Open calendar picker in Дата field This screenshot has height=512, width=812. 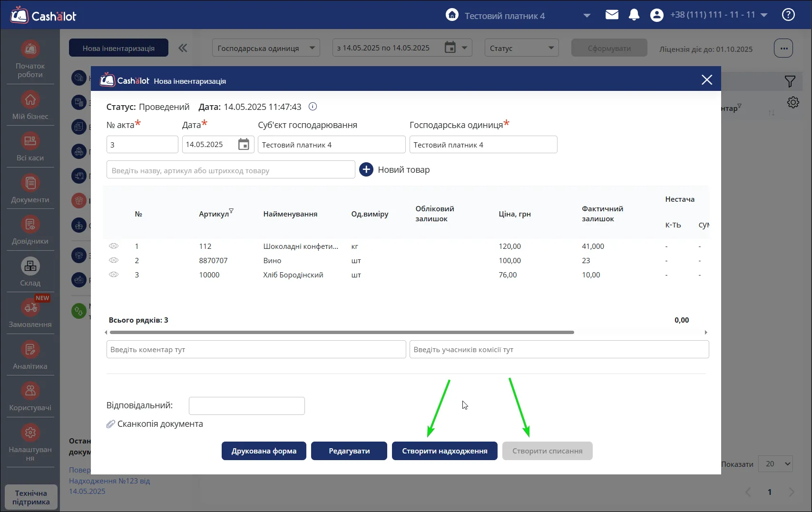tap(244, 144)
